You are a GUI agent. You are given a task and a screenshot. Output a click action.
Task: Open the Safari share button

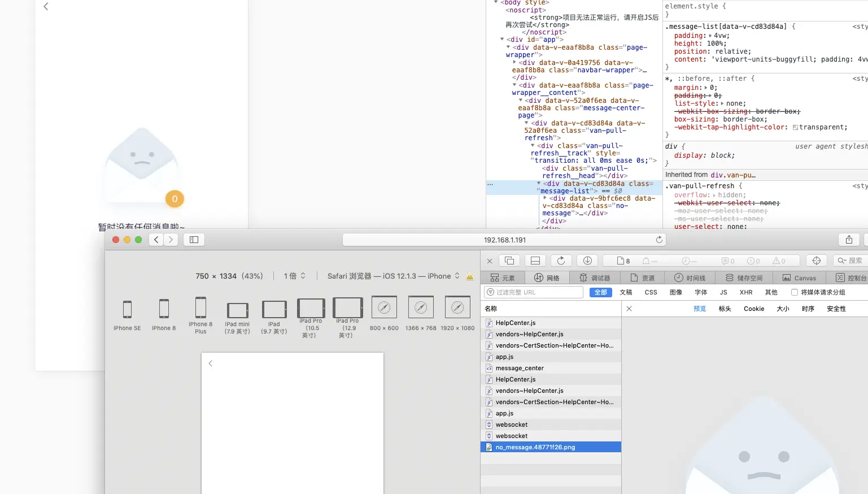[849, 240]
